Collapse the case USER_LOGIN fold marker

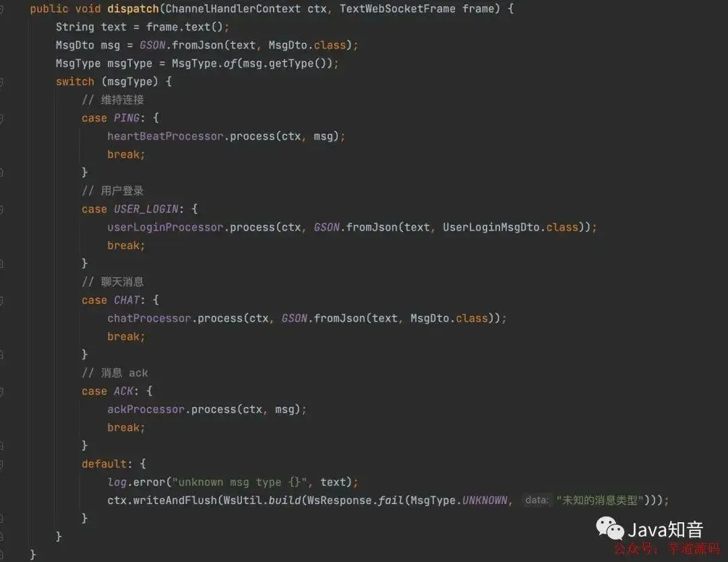[x=1, y=210]
